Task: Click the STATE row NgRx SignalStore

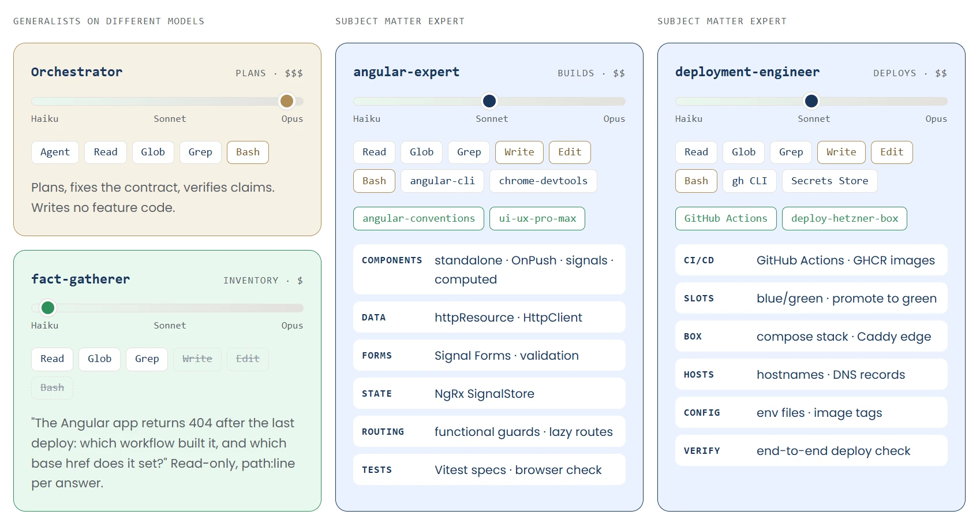Action: tap(489, 394)
